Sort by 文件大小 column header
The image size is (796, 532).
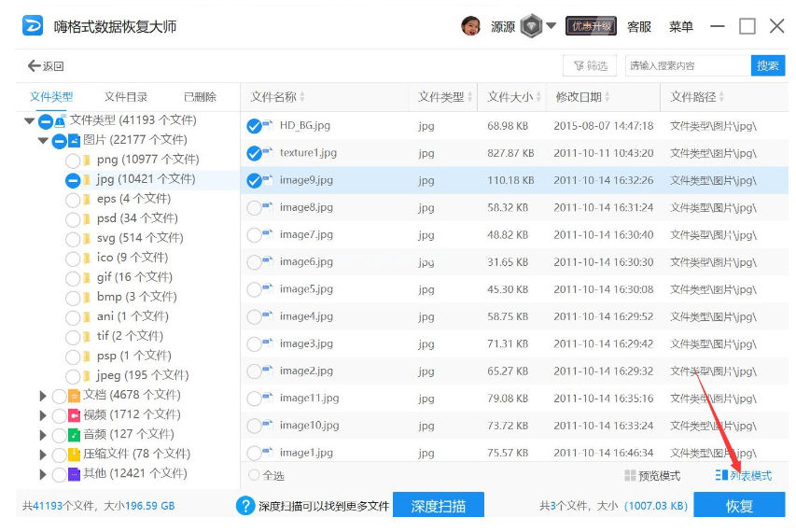[510, 97]
